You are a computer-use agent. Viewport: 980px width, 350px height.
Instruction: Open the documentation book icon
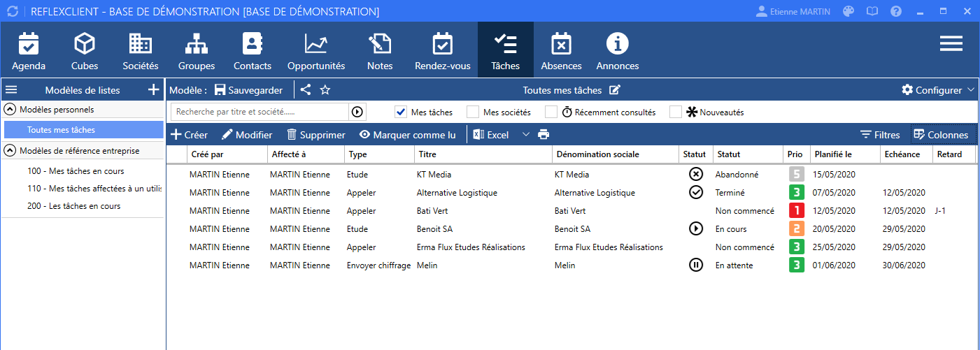coord(872,11)
